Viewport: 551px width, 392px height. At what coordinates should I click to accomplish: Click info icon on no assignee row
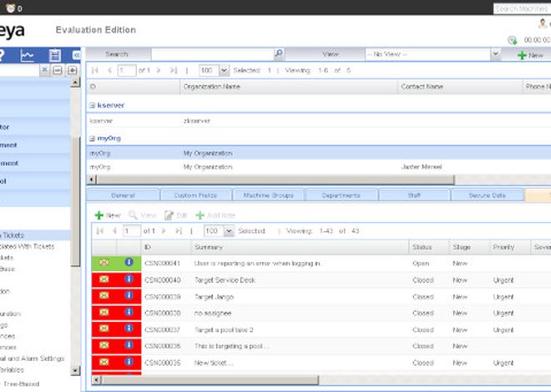coord(129,312)
